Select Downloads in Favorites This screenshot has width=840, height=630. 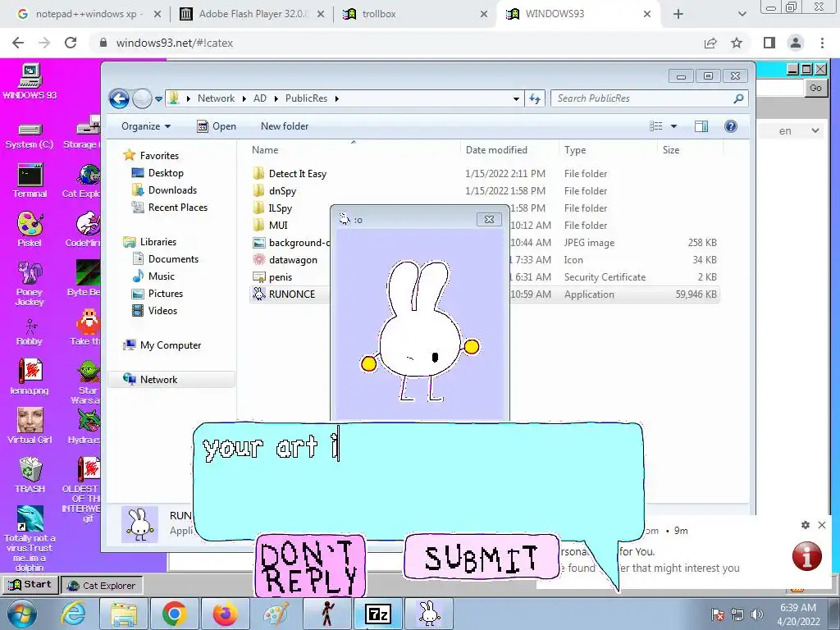[x=172, y=190]
